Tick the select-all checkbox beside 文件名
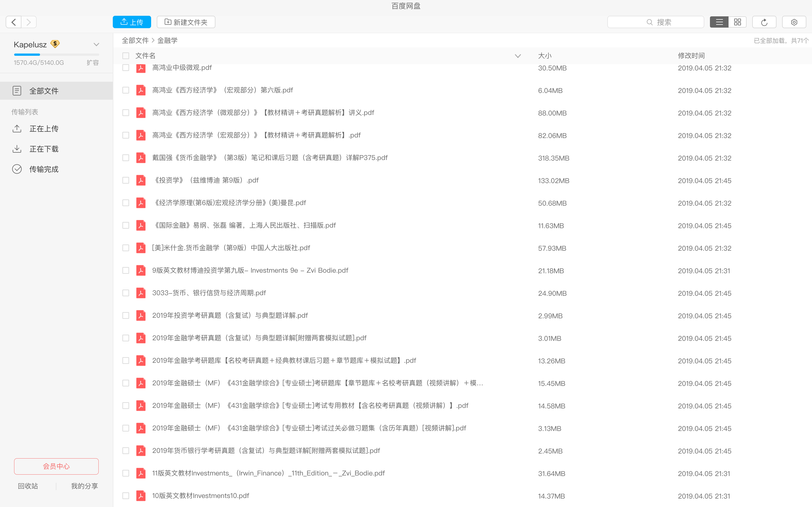Image resolution: width=812 pixels, height=507 pixels. tap(126, 56)
